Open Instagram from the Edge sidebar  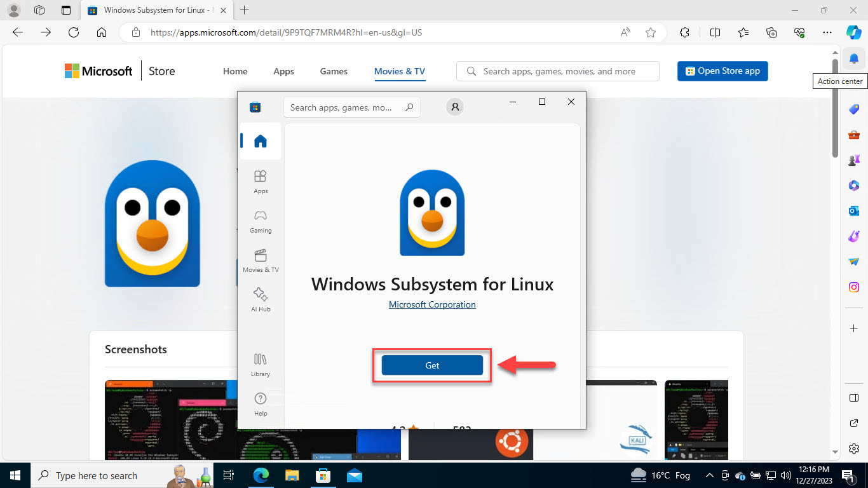pos(853,287)
